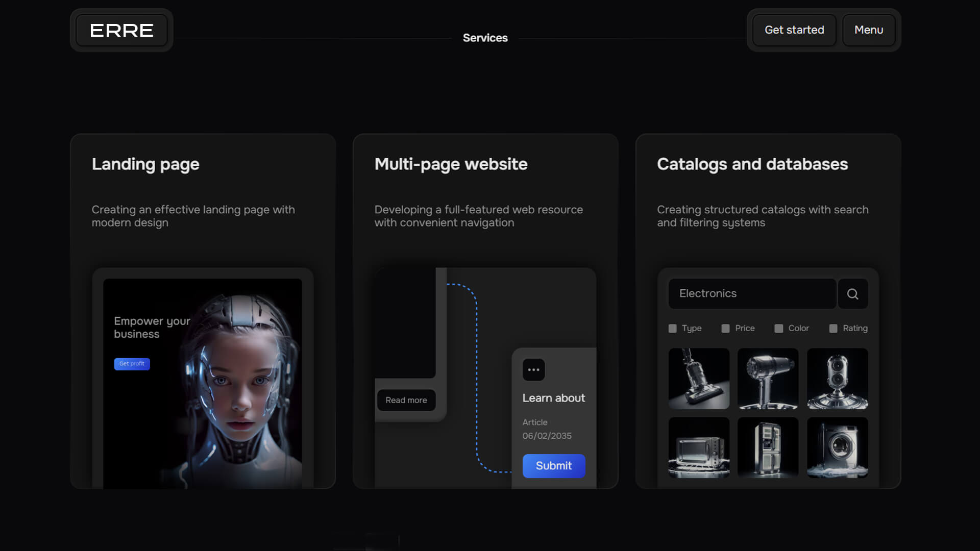Viewport: 980px width, 551px height.
Task: Select the Catalogs and databases card title
Action: [x=752, y=164]
